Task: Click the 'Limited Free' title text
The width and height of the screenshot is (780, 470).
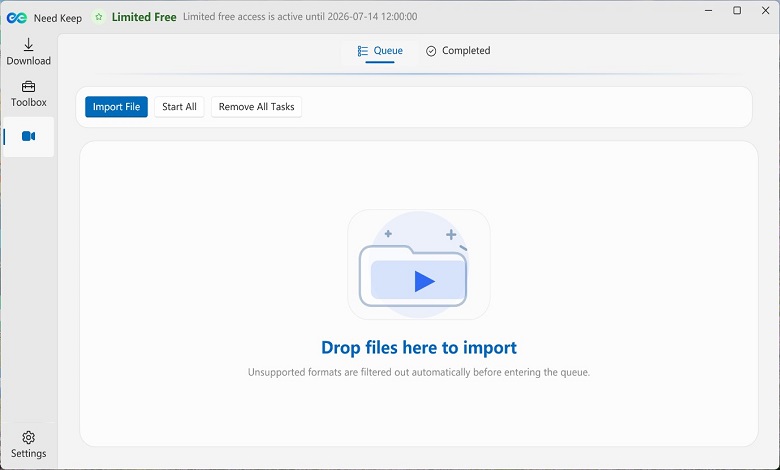Action: click(x=144, y=17)
